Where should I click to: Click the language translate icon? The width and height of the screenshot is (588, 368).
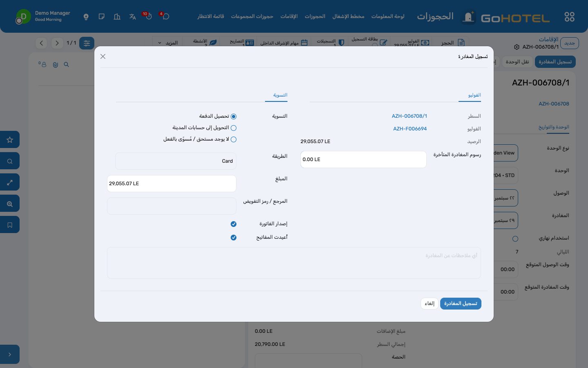tap(132, 17)
